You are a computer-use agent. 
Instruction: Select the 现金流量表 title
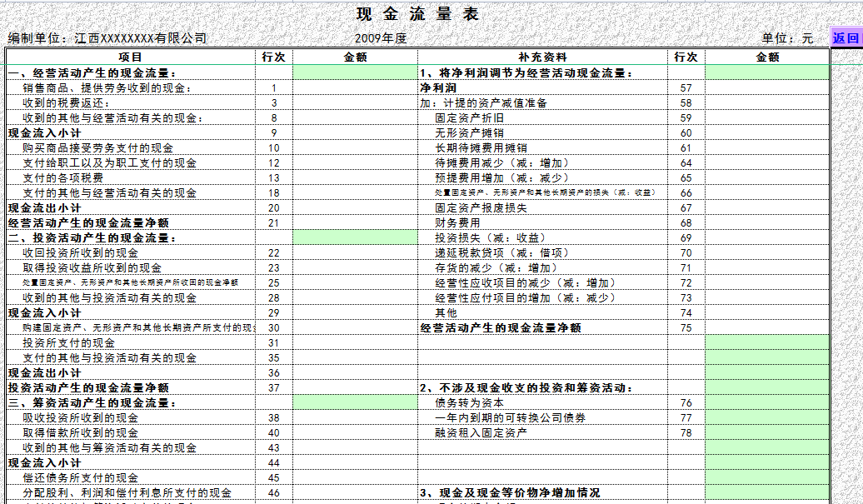(x=417, y=15)
